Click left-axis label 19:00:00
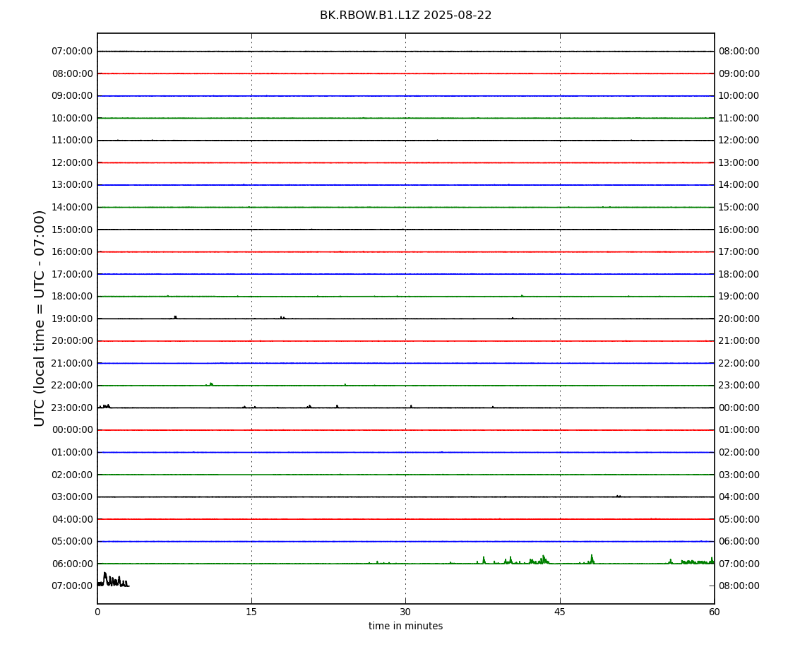The width and height of the screenshot is (812, 671). coord(73,319)
